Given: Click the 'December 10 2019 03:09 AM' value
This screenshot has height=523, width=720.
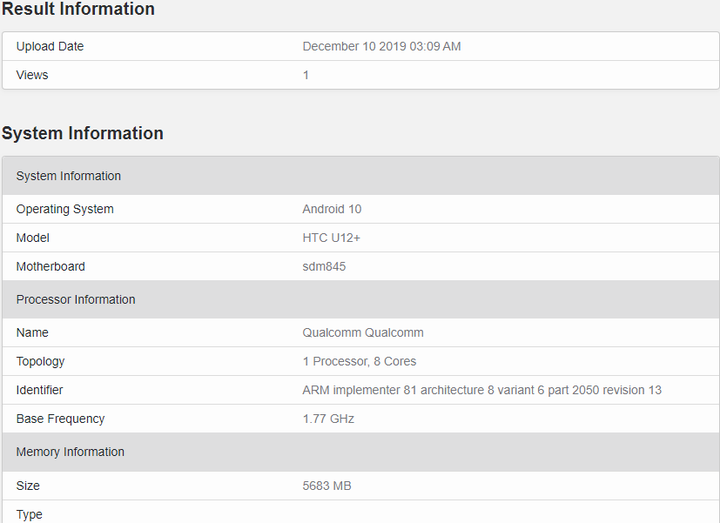Looking at the screenshot, I should [x=381, y=46].
